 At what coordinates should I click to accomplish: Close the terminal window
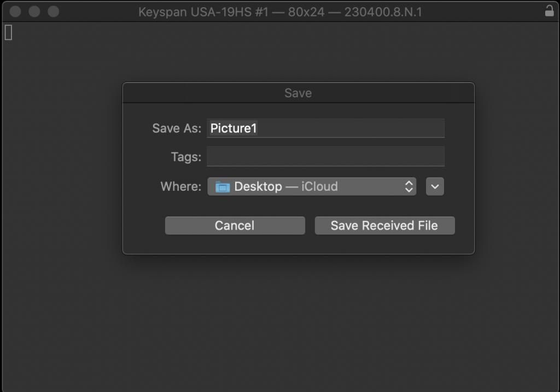point(15,11)
